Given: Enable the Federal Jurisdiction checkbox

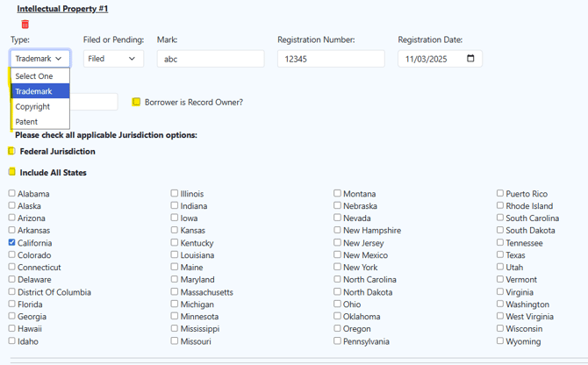Looking at the screenshot, I should pos(12,151).
